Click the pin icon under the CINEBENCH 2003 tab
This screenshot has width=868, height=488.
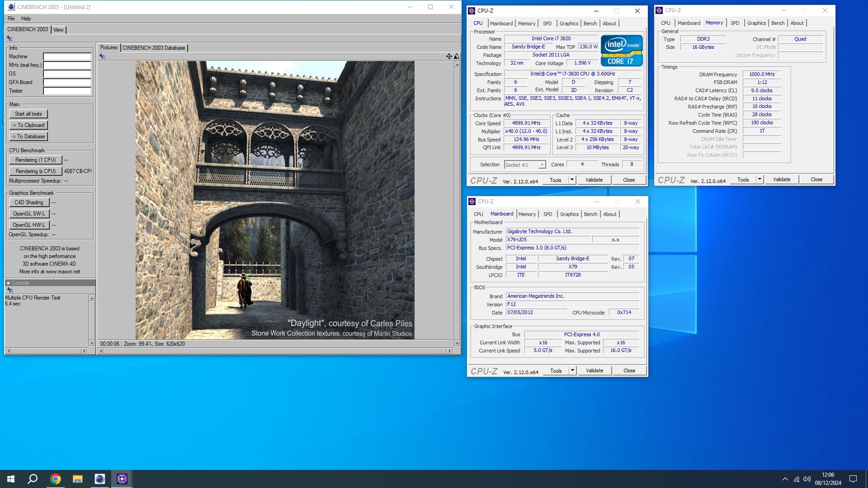(9, 38)
